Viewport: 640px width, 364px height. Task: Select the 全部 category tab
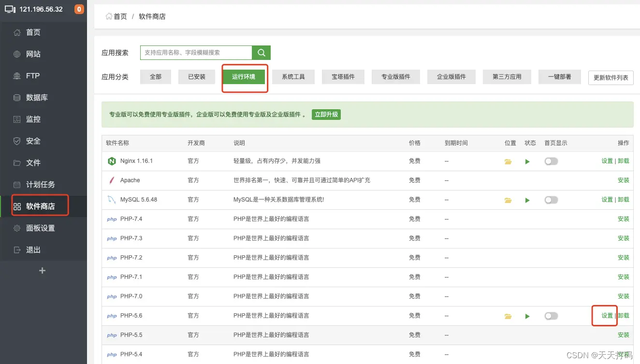click(x=156, y=77)
